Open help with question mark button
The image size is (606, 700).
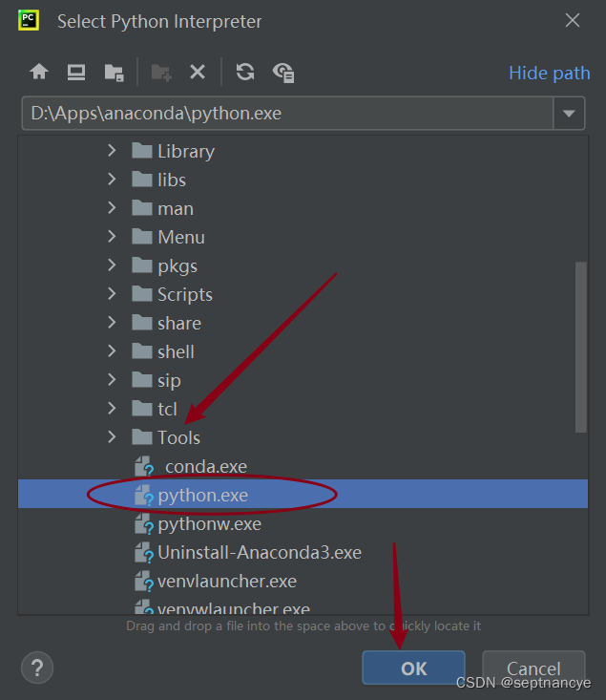pyautogui.click(x=37, y=668)
